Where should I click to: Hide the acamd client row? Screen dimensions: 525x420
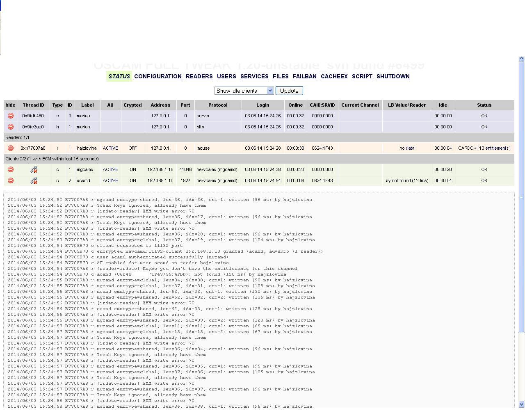(x=11, y=181)
